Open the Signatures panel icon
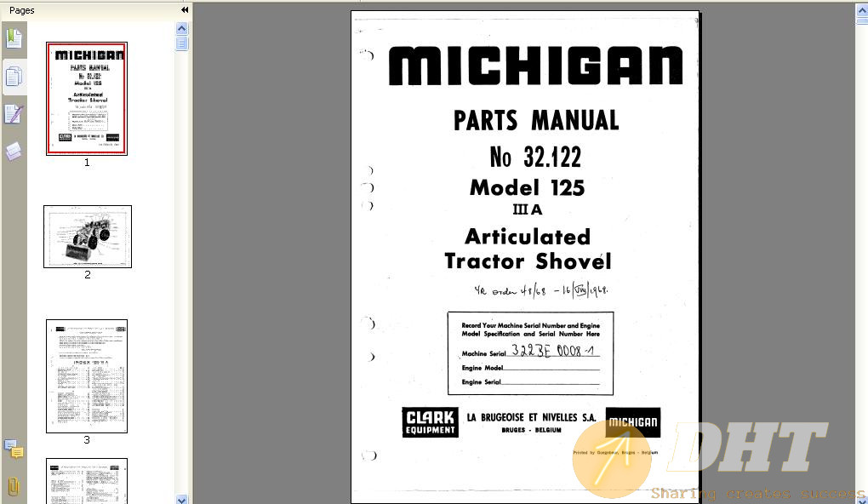This screenshot has height=504, width=868. (x=14, y=114)
